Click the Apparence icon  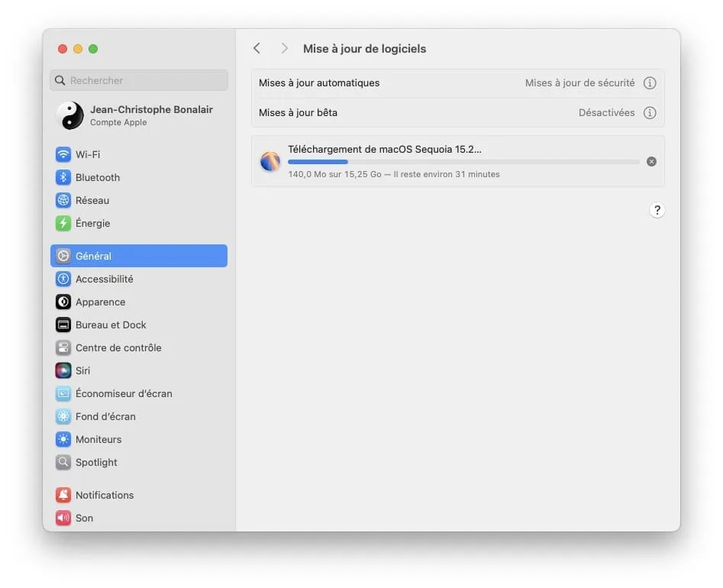pos(63,302)
